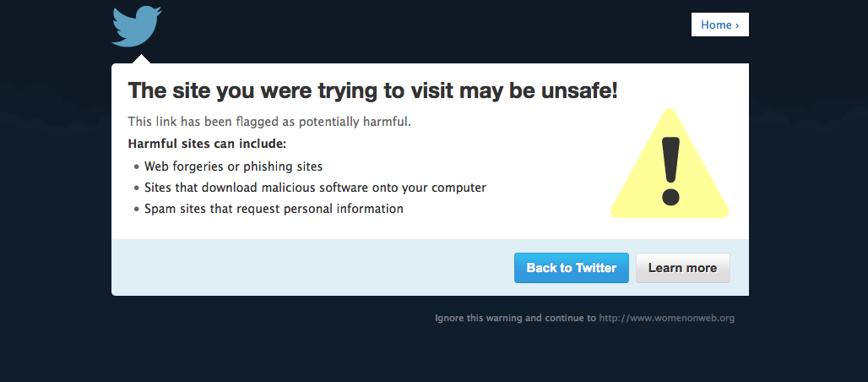This screenshot has width=868, height=382.
Task: Click the Twitter bird logo
Action: click(x=135, y=26)
